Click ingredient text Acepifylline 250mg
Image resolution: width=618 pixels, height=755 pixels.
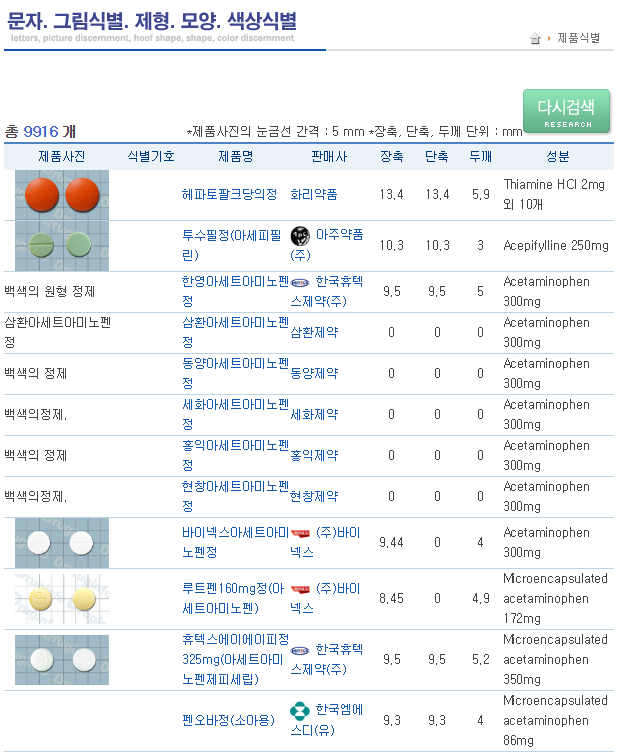(x=556, y=246)
